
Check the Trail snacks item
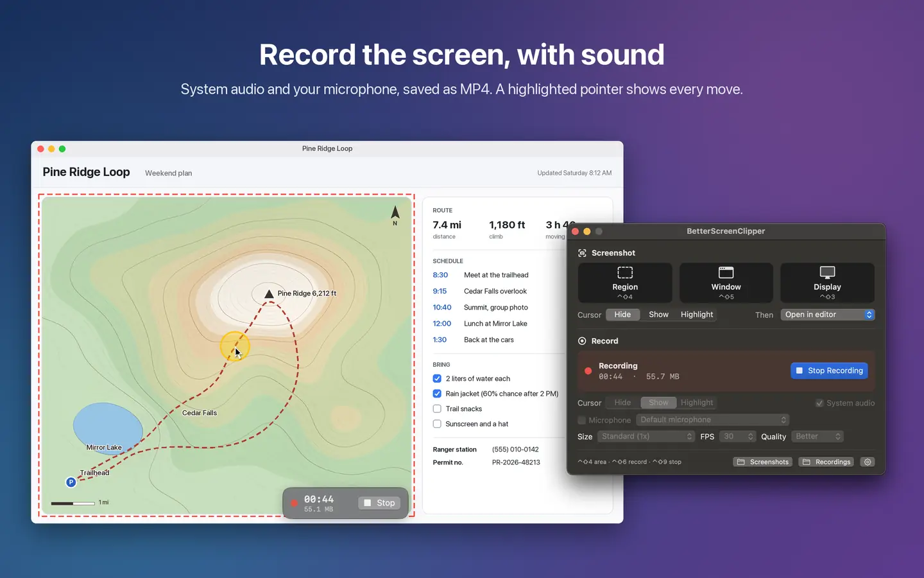pyautogui.click(x=437, y=408)
